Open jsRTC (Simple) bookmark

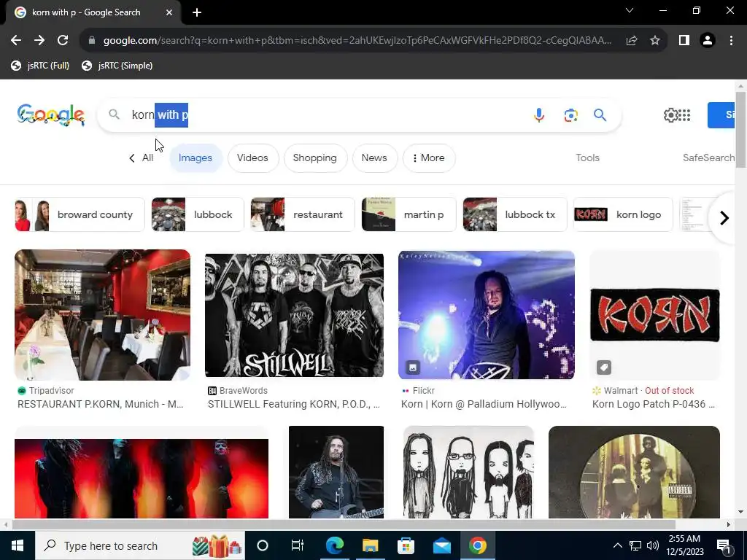[117, 66]
